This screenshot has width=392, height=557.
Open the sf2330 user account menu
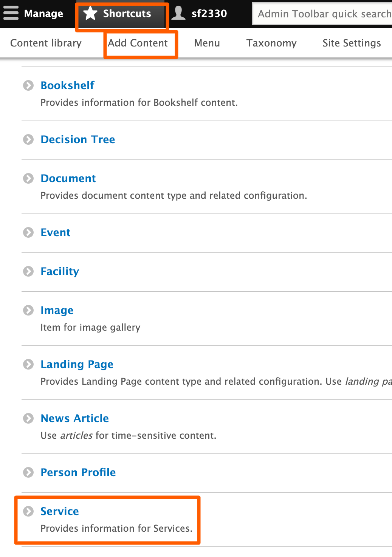209,14
